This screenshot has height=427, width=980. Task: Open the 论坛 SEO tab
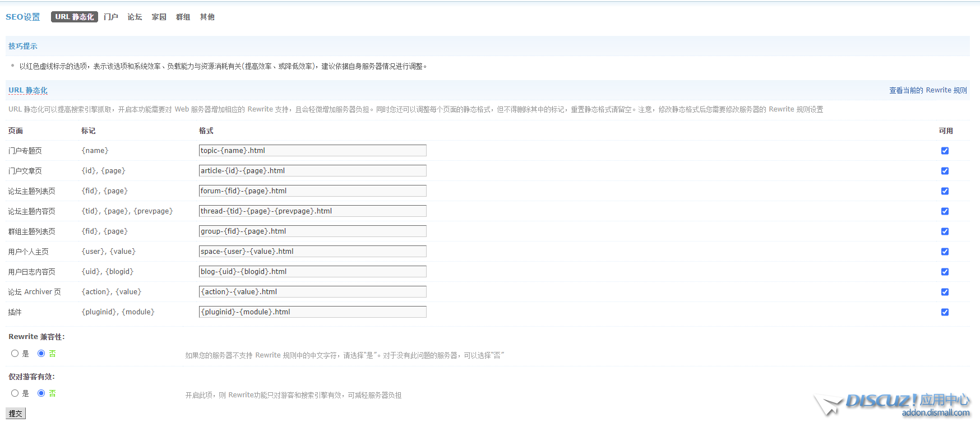[135, 17]
